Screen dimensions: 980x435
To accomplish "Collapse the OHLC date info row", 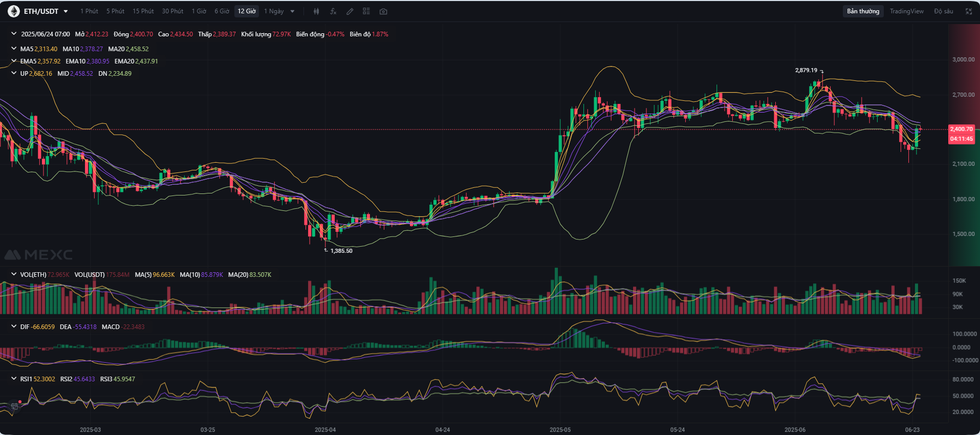I will 14,34.
